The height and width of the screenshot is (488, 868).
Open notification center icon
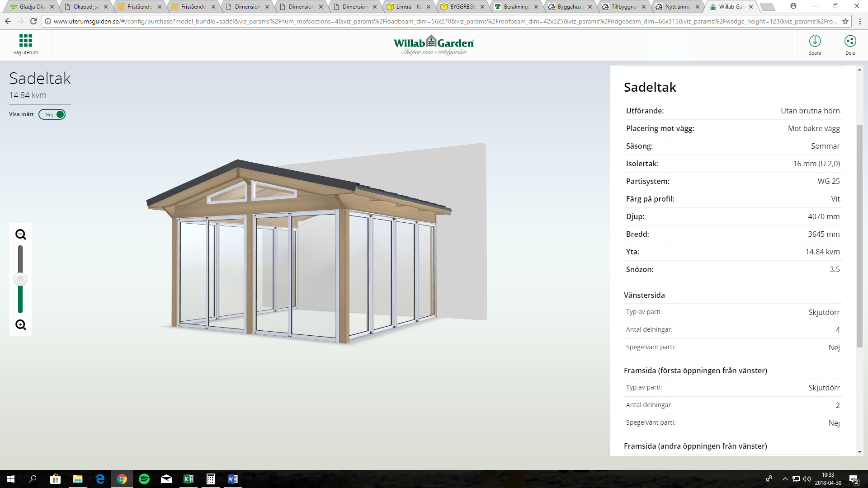click(x=854, y=479)
